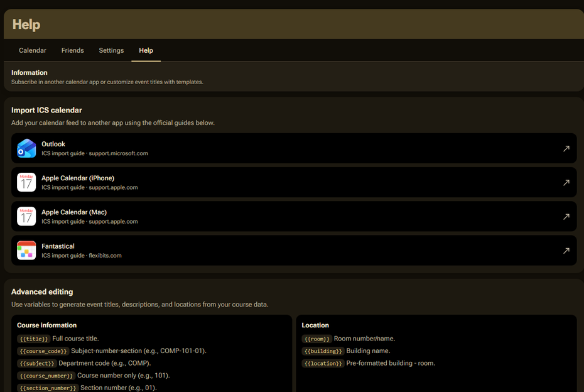584x392 pixels.
Task: Open the Fantastical title link
Action: point(58,246)
